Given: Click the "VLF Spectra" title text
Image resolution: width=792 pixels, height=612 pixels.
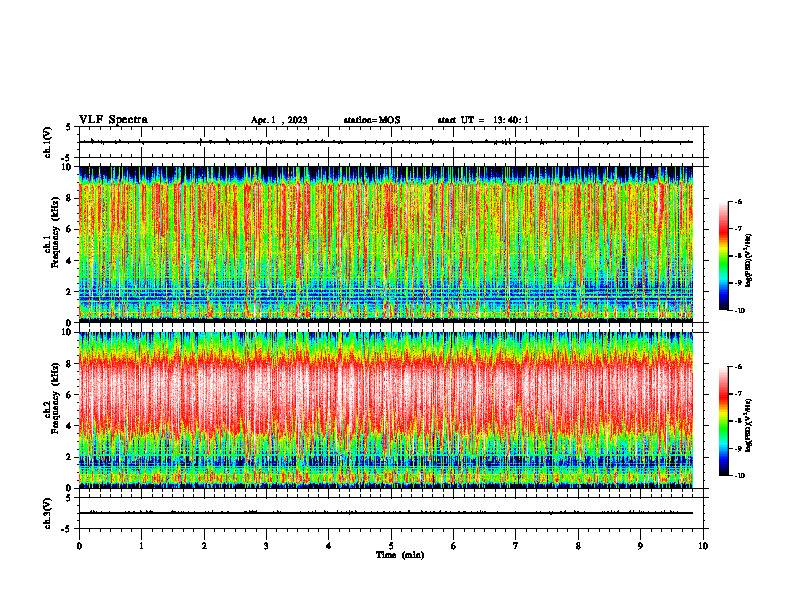Looking at the screenshot, I should point(113,120).
